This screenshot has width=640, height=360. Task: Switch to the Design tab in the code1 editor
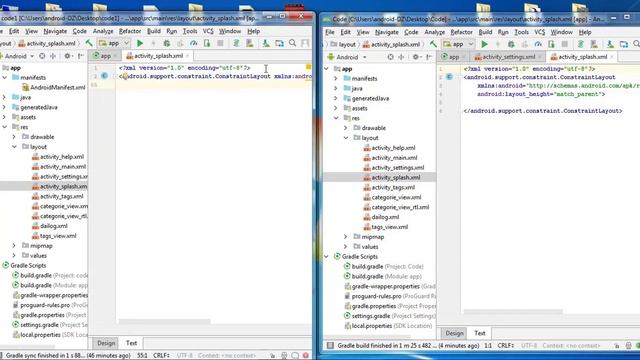[x=106, y=343]
